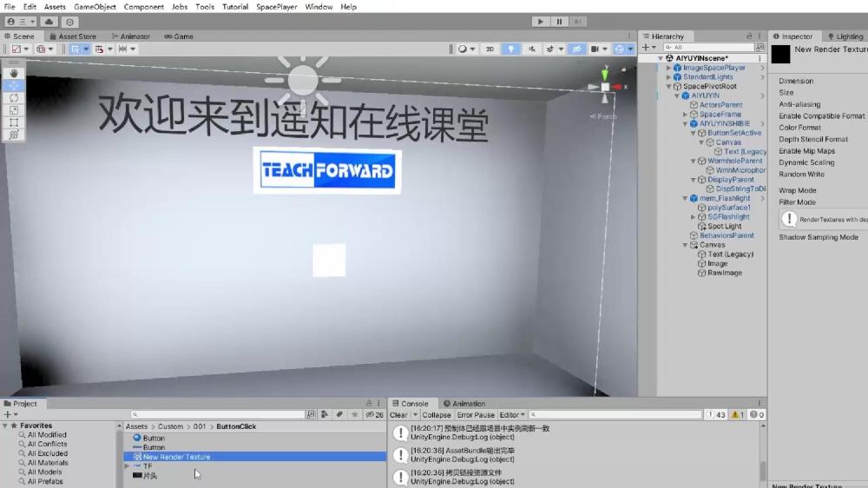Image resolution: width=868 pixels, height=488 pixels.
Task: Collapse the AIYUYINscene root
Action: pos(661,58)
